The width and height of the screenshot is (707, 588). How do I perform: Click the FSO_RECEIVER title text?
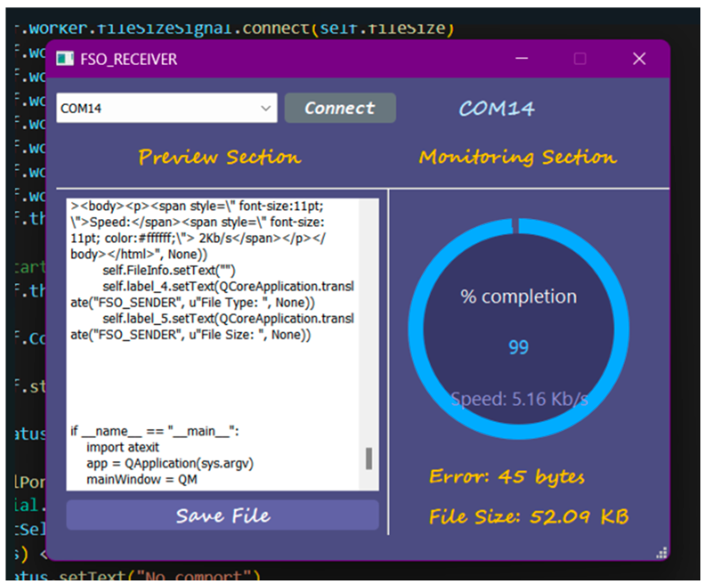point(129,59)
